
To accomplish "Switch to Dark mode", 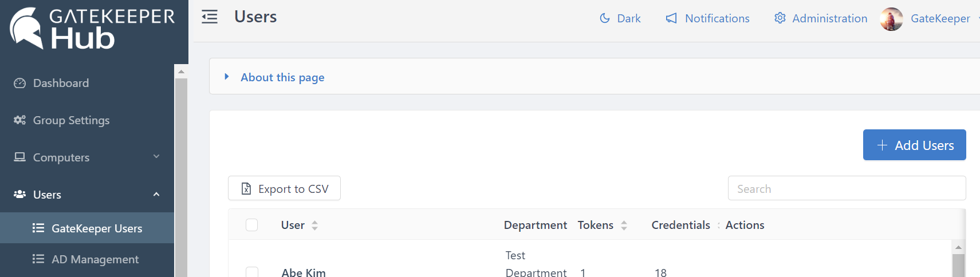I will [x=620, y=18].
